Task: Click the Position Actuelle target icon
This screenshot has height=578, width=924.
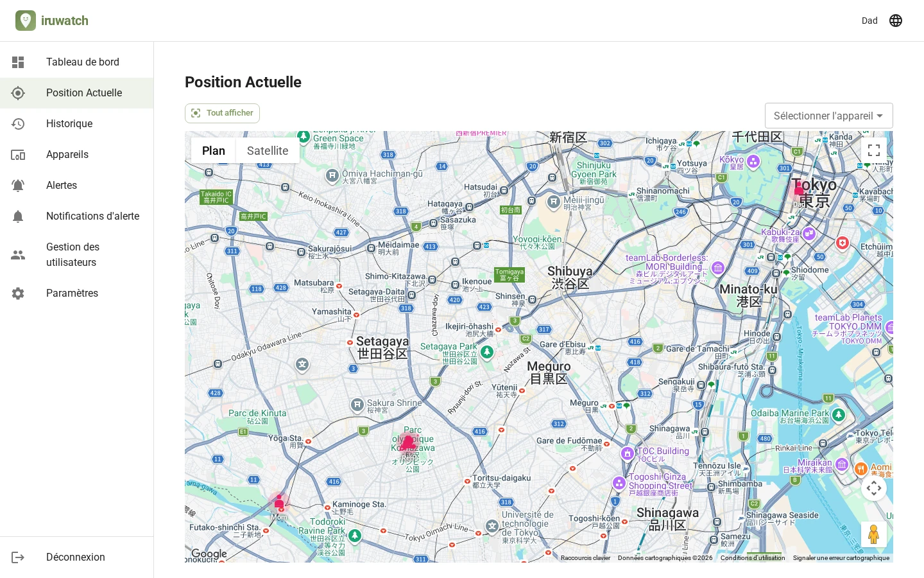Action: [x=18, y=93]
